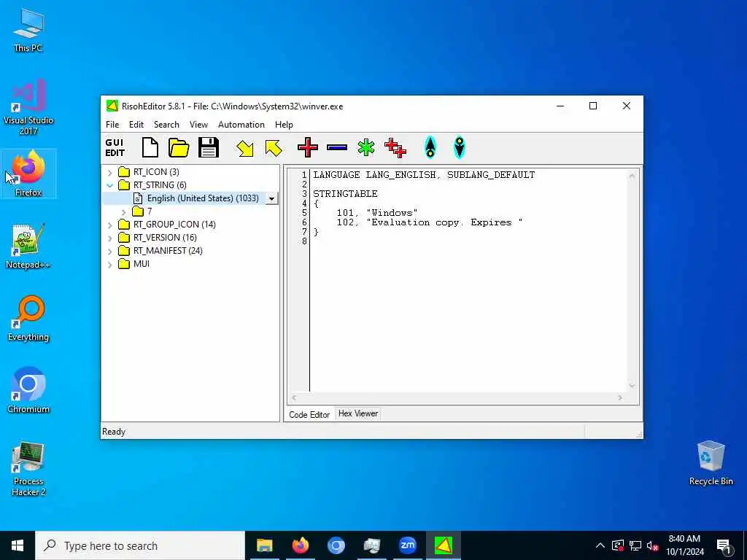Open File Explorer from the taskbar

pos(264,545)
